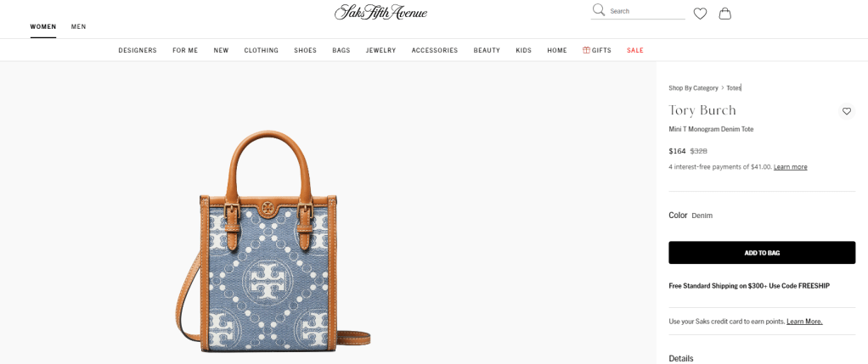Open the Tory Burch designer link
The image size is (868, 364).
702,110
